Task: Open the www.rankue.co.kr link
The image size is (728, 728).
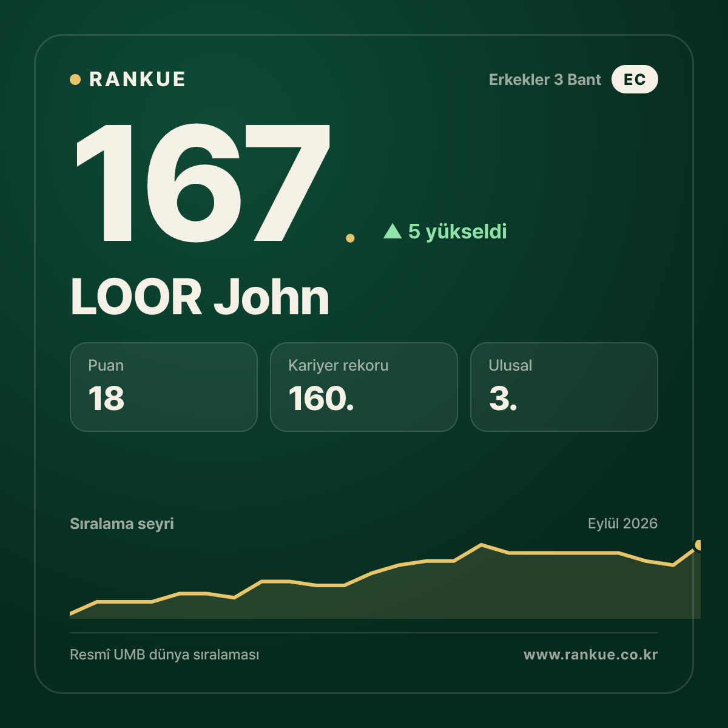Action: [591, 655]
